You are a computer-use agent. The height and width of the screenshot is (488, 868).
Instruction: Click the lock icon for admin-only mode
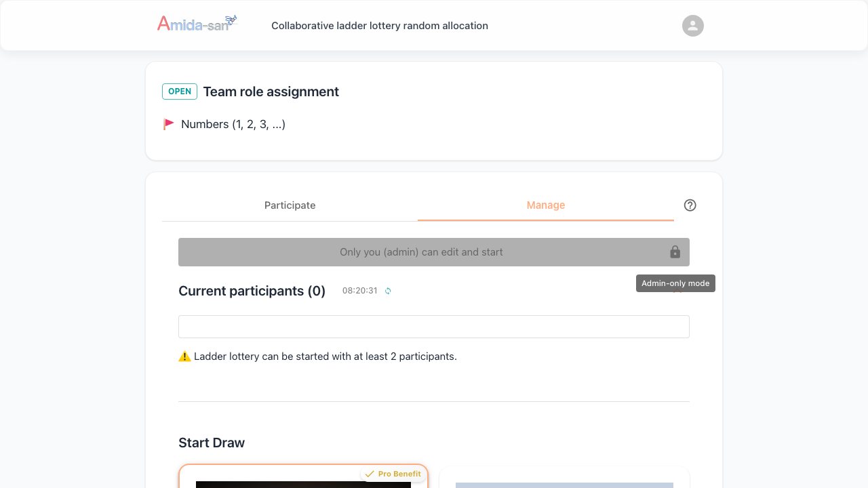click(x=675, y=252)
